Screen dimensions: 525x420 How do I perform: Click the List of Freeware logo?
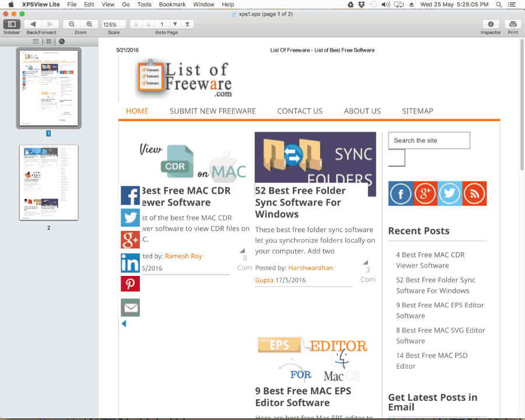pyautogui.click(x=185, y=80)
